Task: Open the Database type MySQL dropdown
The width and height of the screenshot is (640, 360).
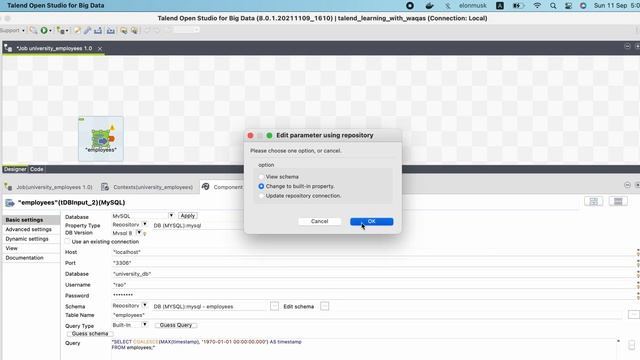Action: [171, 216]
